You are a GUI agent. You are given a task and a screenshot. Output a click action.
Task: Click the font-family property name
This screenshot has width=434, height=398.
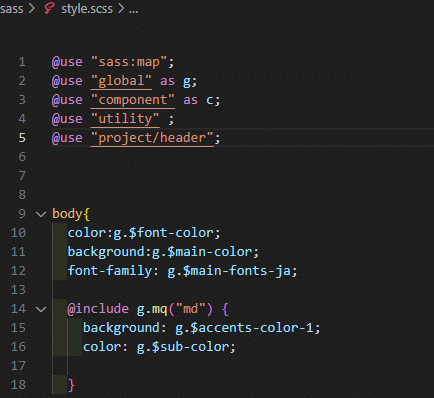(x=110, y=271)
